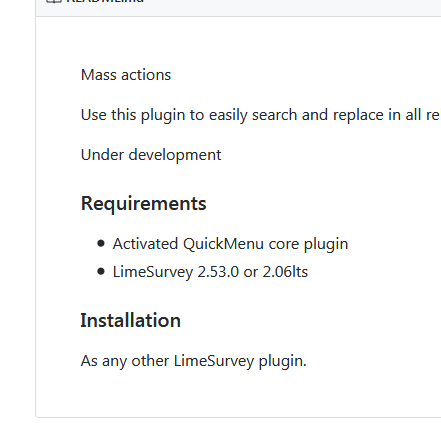Click 'LimeSurvey 2.53.0 or 2.06lts' list item
This screenshot has width=441, height=429.
(x=210, y=272)
